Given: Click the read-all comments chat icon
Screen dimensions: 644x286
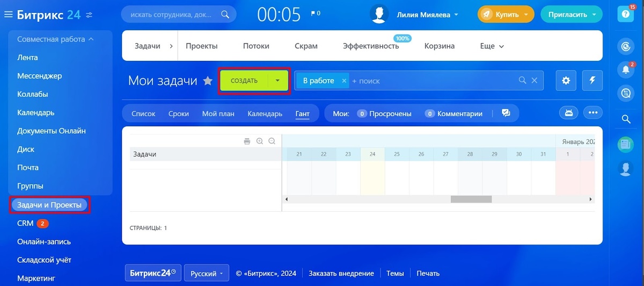Looking at the screenshot, I should point(506,113).
